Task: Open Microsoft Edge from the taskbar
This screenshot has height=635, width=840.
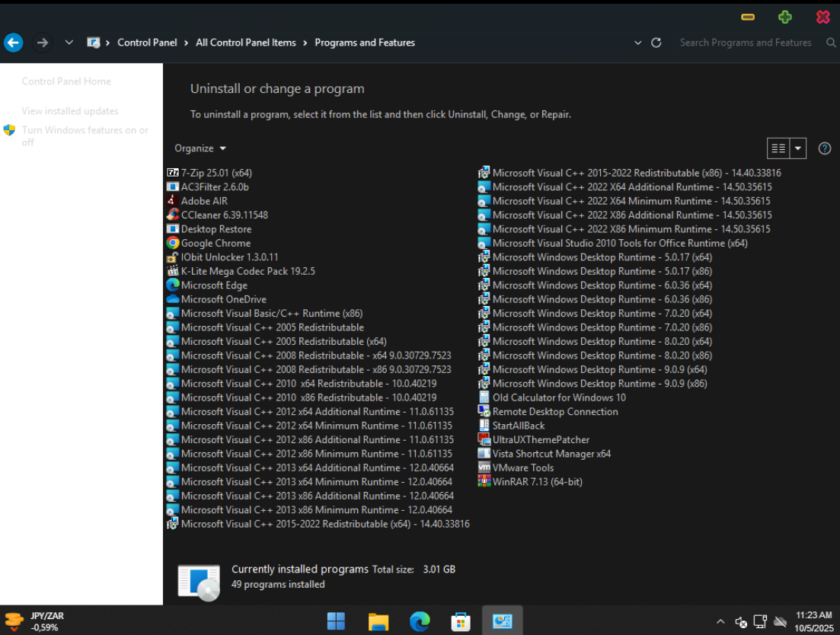Action: click(x=420, y=621)
